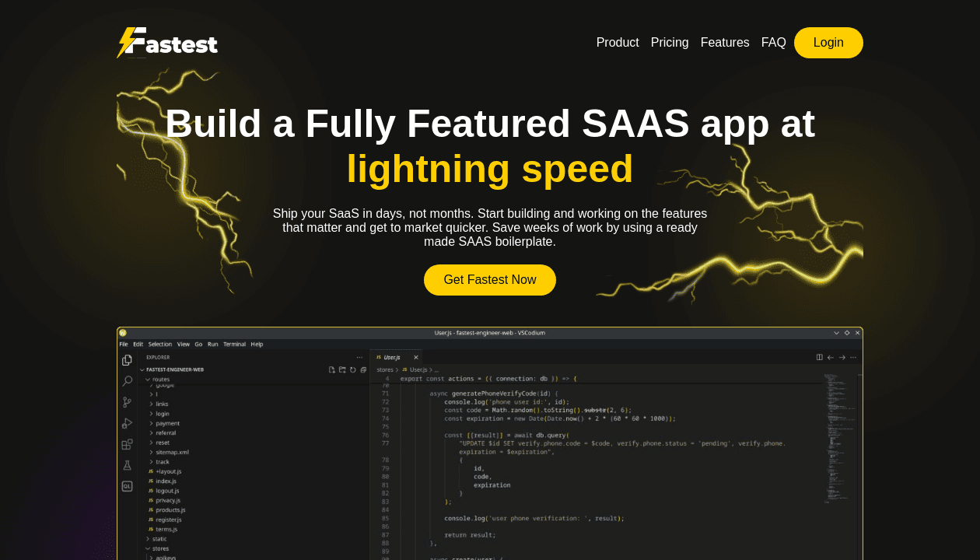Viewport: 980px width, 560px height.
Task: Split the editor using the split icon
Action: pyautogui.click(x=819, y=357)
